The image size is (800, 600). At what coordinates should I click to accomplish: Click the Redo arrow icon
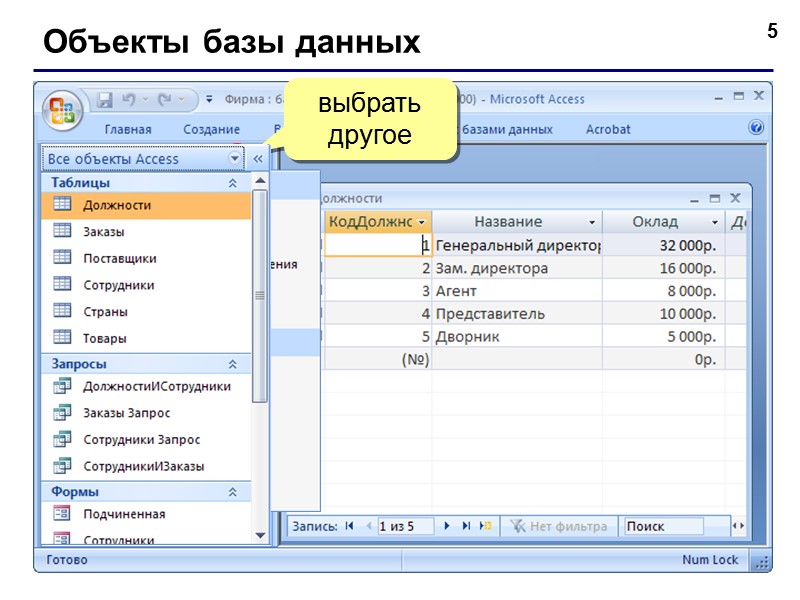point(165,99)
